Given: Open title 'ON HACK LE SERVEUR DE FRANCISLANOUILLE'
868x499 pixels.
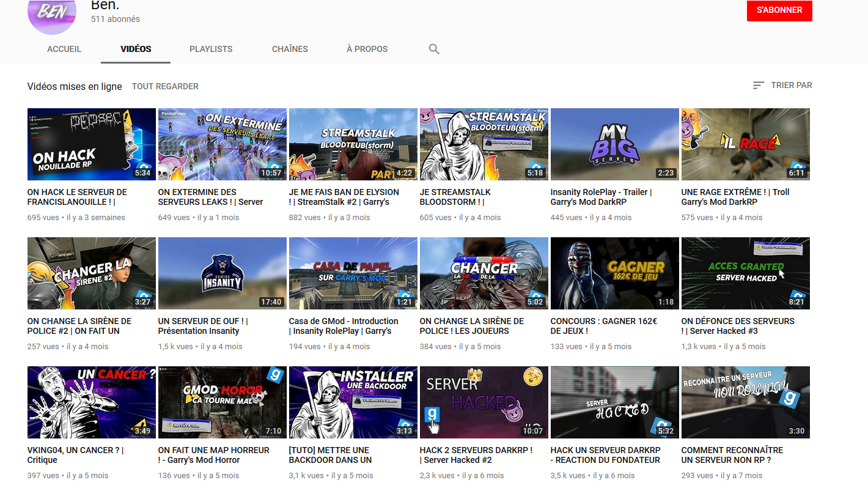Looking at the screenshot, I should coord(78,197).
